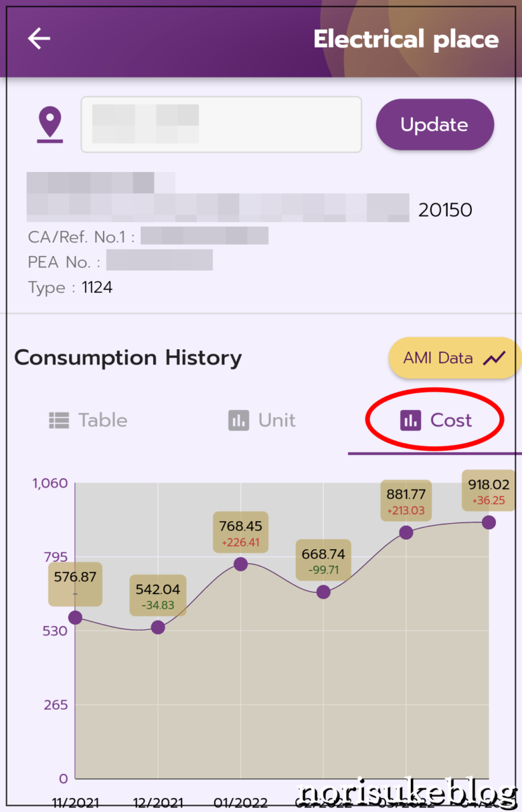This screenshot has width=522, height=812.
Task: Select the 12/2021 data point
Action: 158,627
